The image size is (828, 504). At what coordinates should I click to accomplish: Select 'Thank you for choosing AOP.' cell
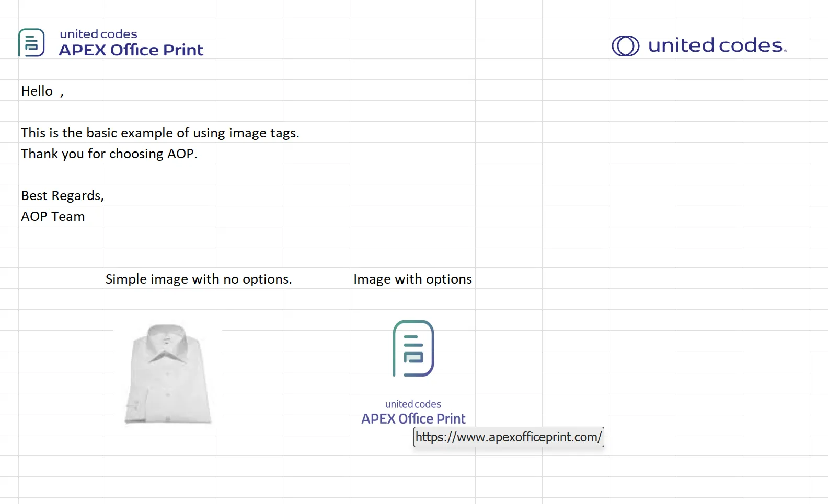109,154
